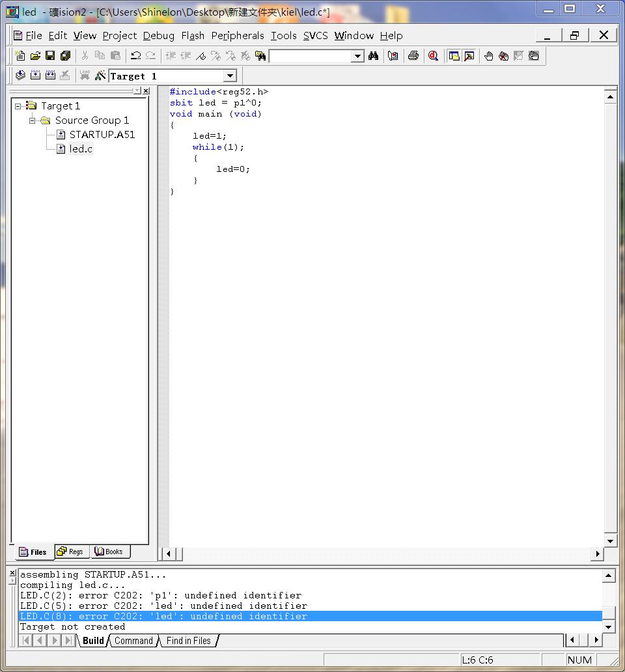Screen dimensions: 625x672
Task: Open the Find text combo box dropdown arrow
Action: pos(357,56)
